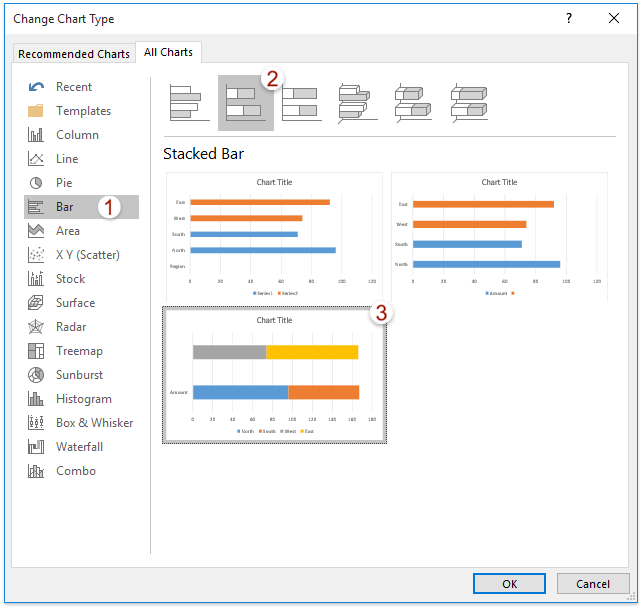Open the Pie chart category
This screenshot has width=644, height=609.
tap(64, 183)
